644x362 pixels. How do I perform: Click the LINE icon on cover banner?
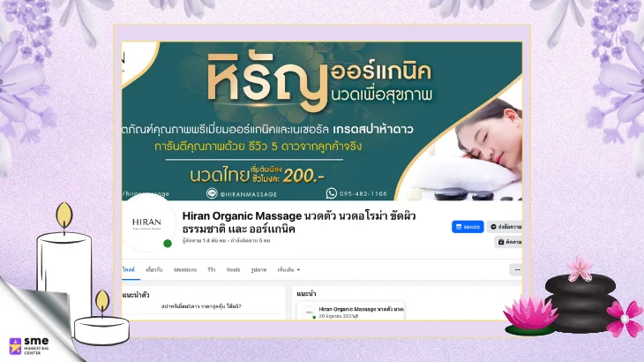tap(212, 193)
